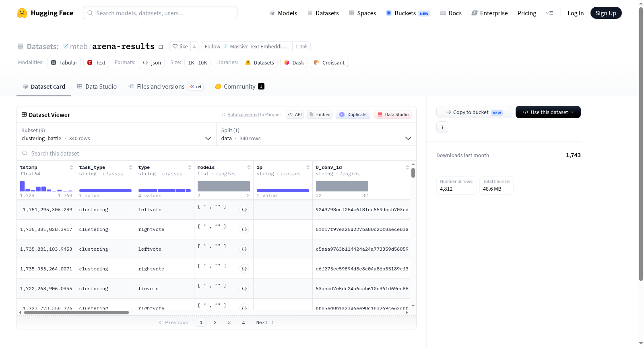
Task: Click the 9249798ecf284c6f8fdc559decb703cd cell
Action: click(361, 210)
